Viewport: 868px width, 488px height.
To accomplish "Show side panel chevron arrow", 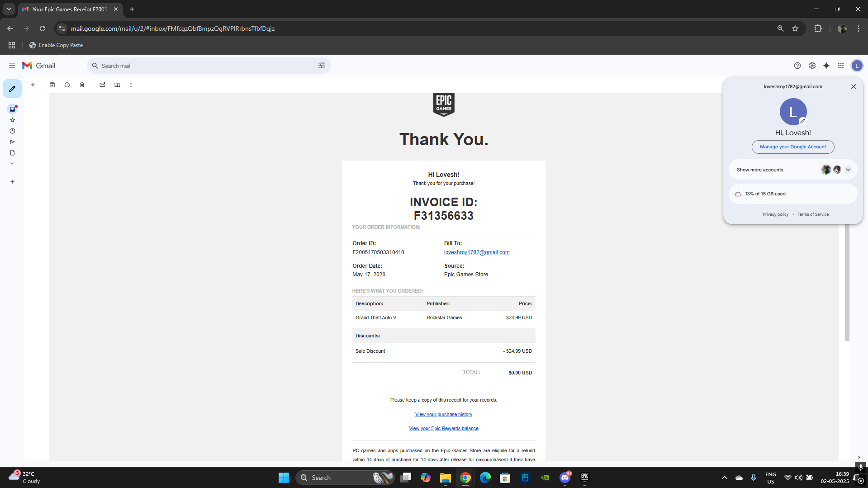I will coord(859,457).
